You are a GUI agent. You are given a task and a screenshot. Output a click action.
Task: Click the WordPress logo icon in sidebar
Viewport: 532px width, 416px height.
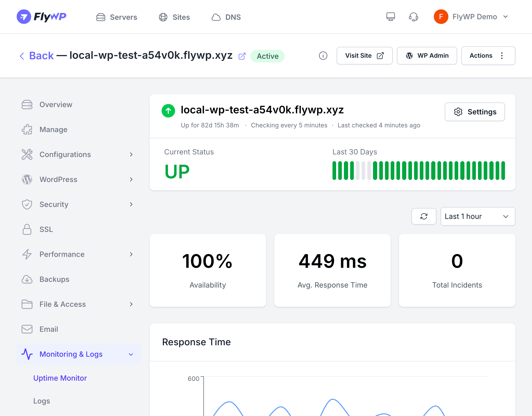click(27, 179)
